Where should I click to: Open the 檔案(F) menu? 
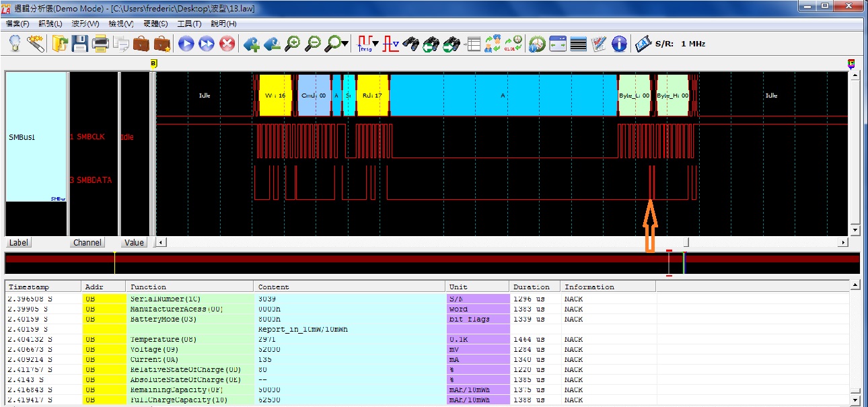pyautogui.click(x=17, y=24)
